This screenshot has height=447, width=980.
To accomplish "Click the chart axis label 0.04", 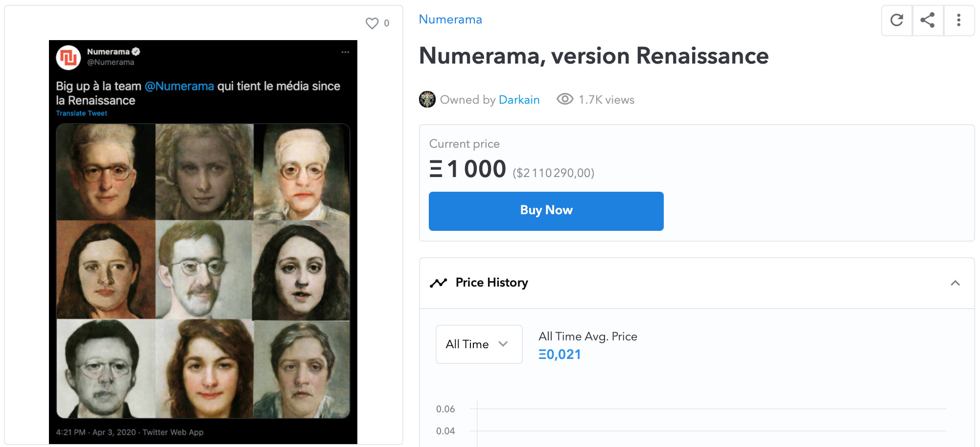I will click(445, 431).
